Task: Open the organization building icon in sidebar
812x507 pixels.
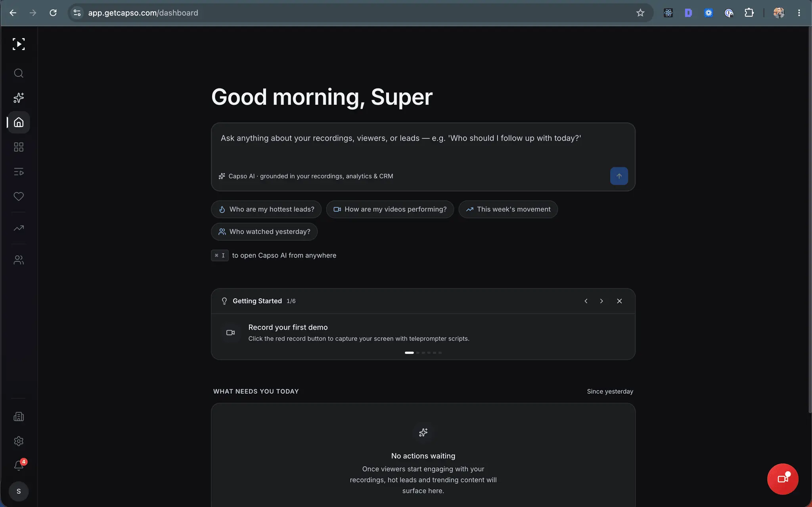Action: pyautogui.click(x=19, y=417)
